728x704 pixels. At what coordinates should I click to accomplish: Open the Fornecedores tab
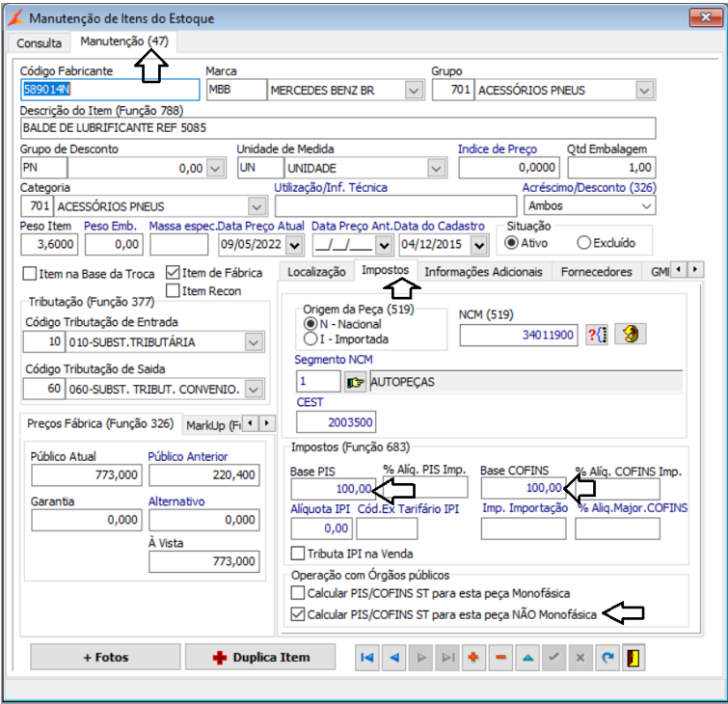(596, 272)
